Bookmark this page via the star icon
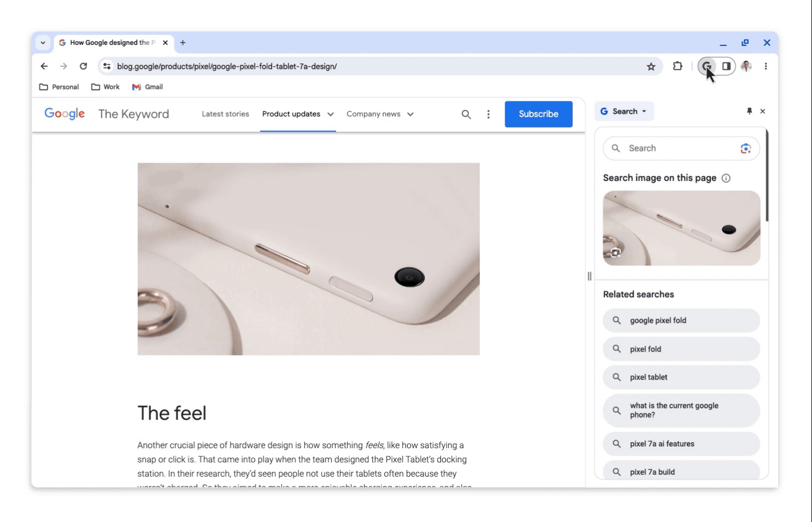Viewport: 812px width, 522px height. click(651, 66)
